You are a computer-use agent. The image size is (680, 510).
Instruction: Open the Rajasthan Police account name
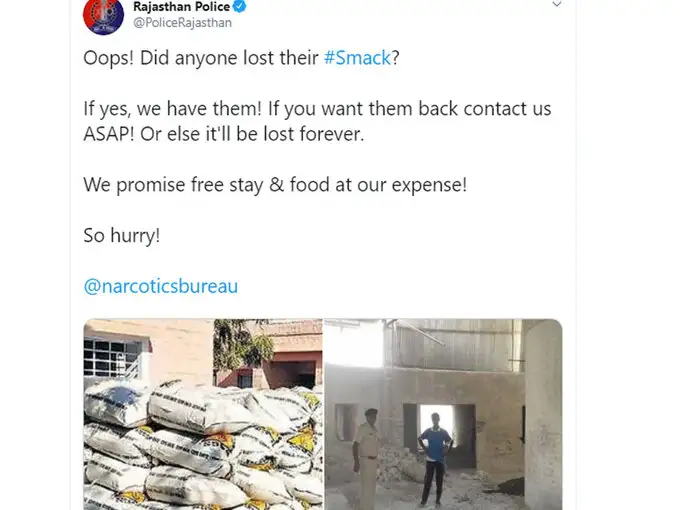(x=181, y=7)
